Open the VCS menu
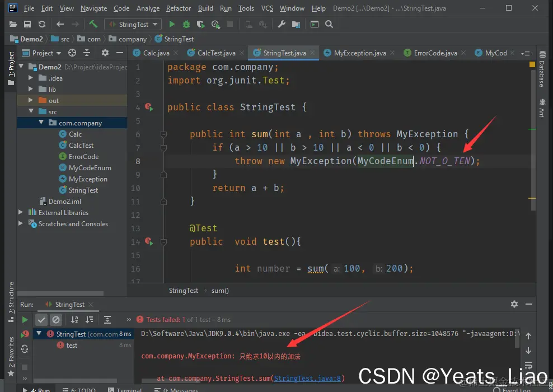Image resolution: width=553 pixels, height=392 pixels. point(267,8)
